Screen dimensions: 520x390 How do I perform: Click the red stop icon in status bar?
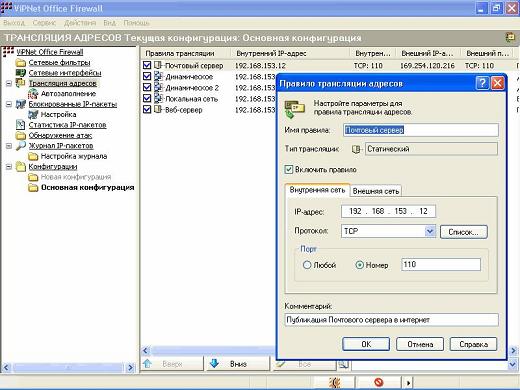tap(378, 382)
